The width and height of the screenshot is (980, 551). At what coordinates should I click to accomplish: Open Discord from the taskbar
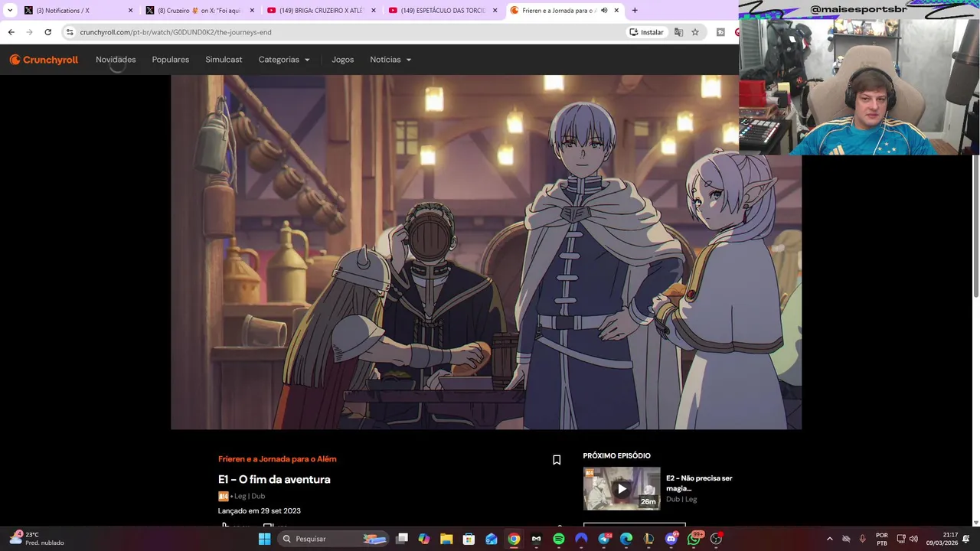tap(671, 539)
